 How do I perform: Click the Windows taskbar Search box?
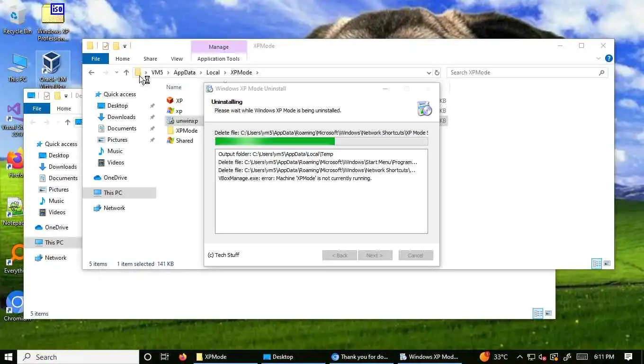click(78, 357)
